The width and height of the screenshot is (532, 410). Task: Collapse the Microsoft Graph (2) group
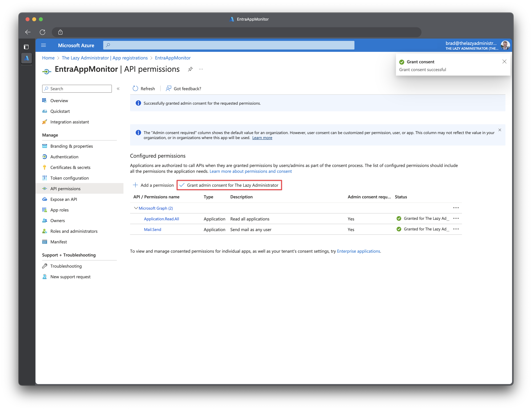tap(136, 208)
